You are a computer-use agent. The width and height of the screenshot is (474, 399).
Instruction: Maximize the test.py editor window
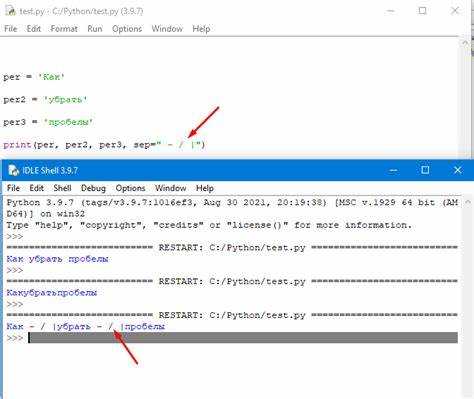coord(422,11)
